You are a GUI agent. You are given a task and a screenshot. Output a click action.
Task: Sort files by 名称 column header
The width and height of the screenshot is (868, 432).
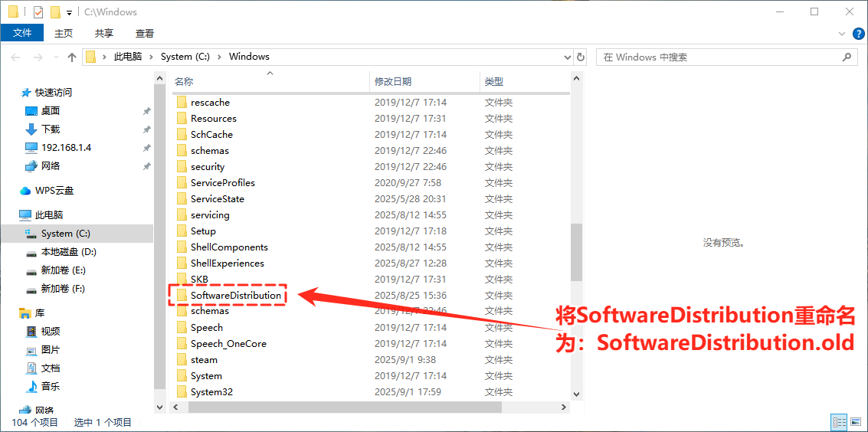pyautogui.click(x=184, y=81)
